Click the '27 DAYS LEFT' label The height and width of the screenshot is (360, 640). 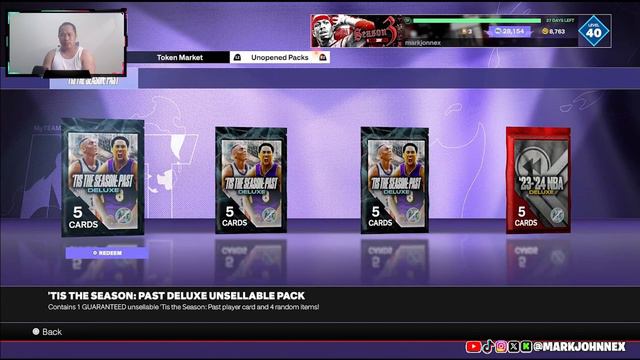coord(560,20)
